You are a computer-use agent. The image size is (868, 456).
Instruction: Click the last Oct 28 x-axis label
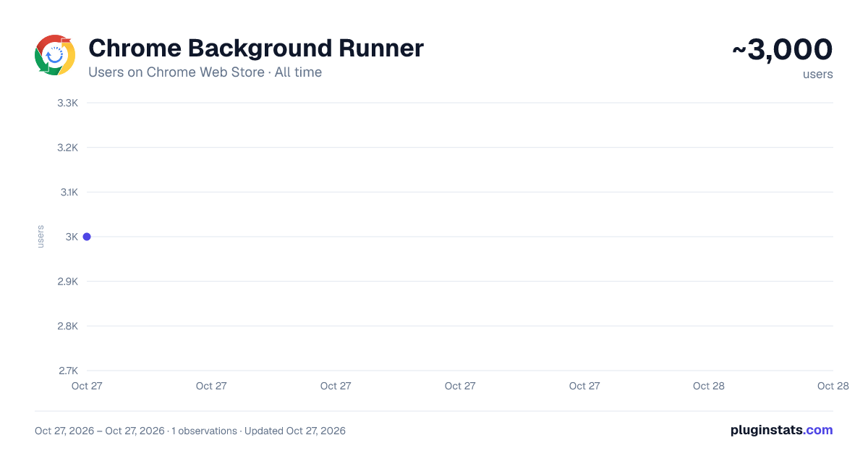833,386
